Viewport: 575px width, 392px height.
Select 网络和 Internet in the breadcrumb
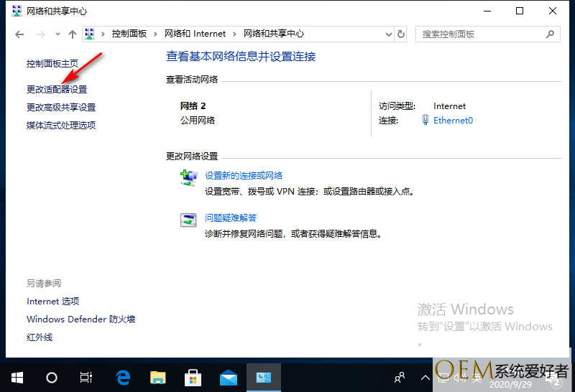pos(195,34)
